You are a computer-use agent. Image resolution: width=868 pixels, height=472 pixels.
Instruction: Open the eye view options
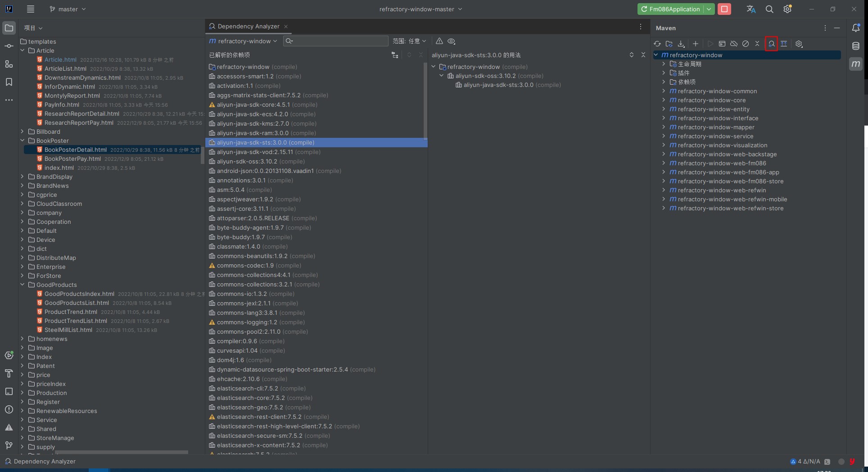(x=451, y=41)
